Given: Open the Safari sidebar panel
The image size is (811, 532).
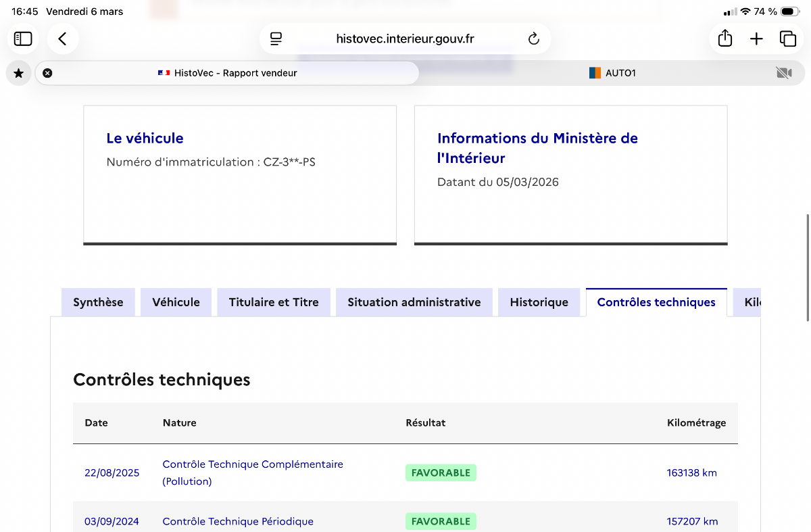Looking at the screenshot, I should tap(23, 39).
